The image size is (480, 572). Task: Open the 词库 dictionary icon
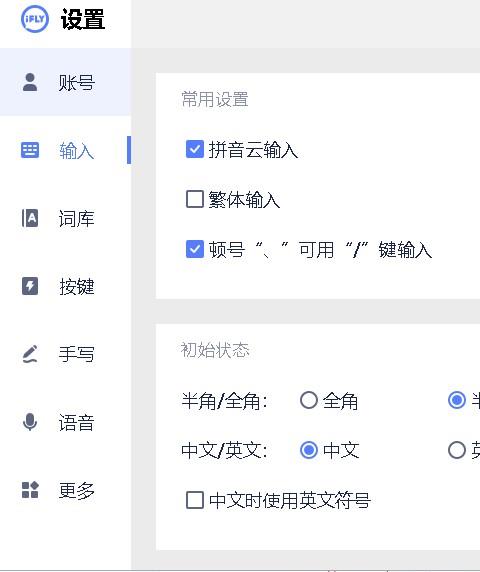coord(30,218)
